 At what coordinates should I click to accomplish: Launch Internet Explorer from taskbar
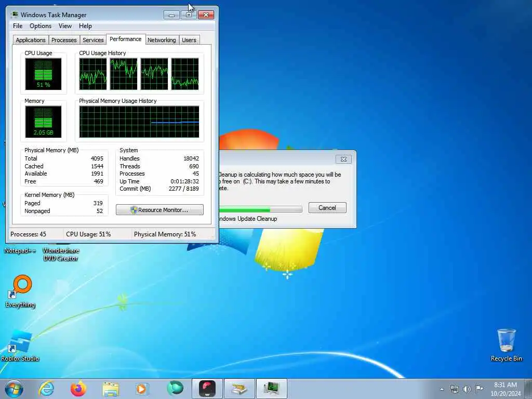(46, 389)
